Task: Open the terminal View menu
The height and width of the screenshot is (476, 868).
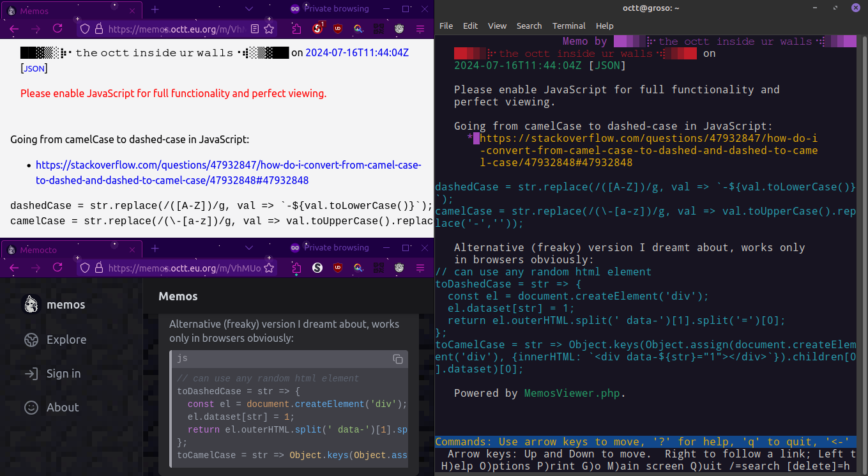Action: (x=497, y=26)
